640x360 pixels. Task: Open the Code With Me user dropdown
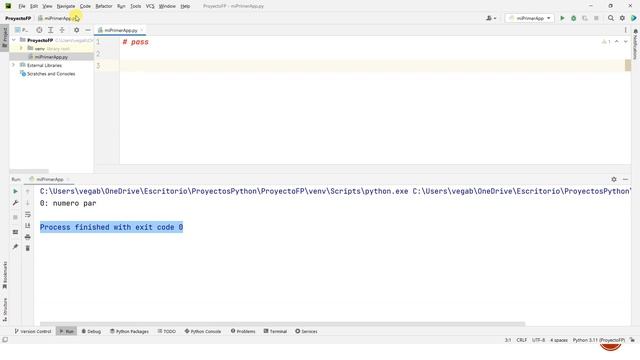tap(491, 18)
